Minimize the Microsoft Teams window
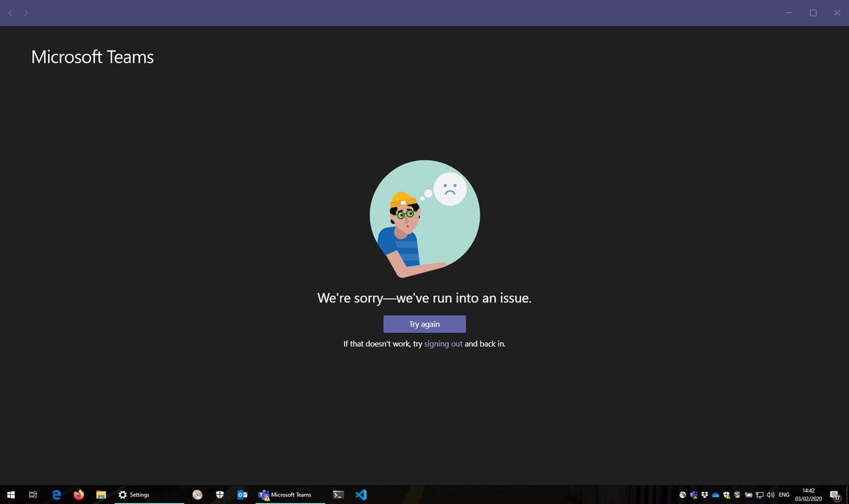 (x=789, y=13)
